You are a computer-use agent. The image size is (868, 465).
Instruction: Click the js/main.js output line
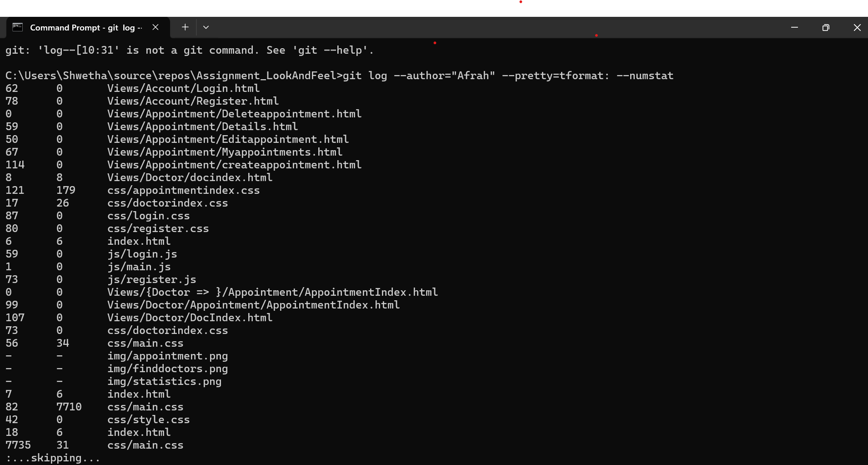(x=139, y=267)
